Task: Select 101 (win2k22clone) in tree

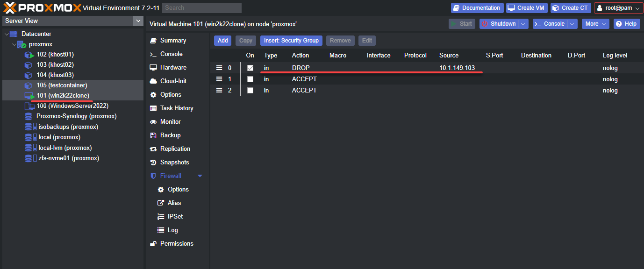Action: tap(63, 96)
